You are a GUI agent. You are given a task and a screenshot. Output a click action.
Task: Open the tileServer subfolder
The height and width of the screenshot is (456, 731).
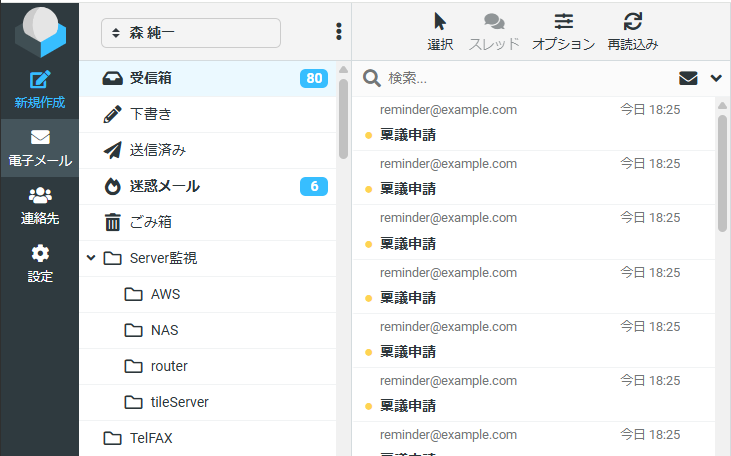(x=208, y=401)
